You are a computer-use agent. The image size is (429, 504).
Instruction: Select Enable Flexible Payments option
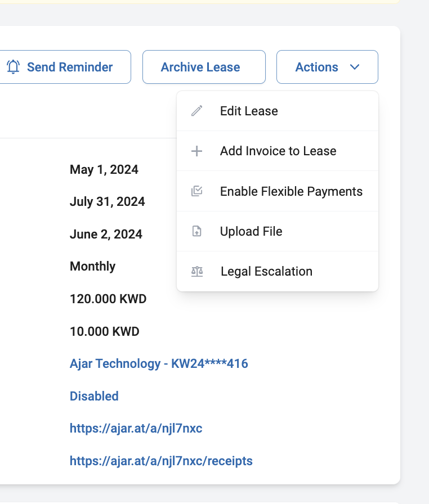(x=278, y=191)
